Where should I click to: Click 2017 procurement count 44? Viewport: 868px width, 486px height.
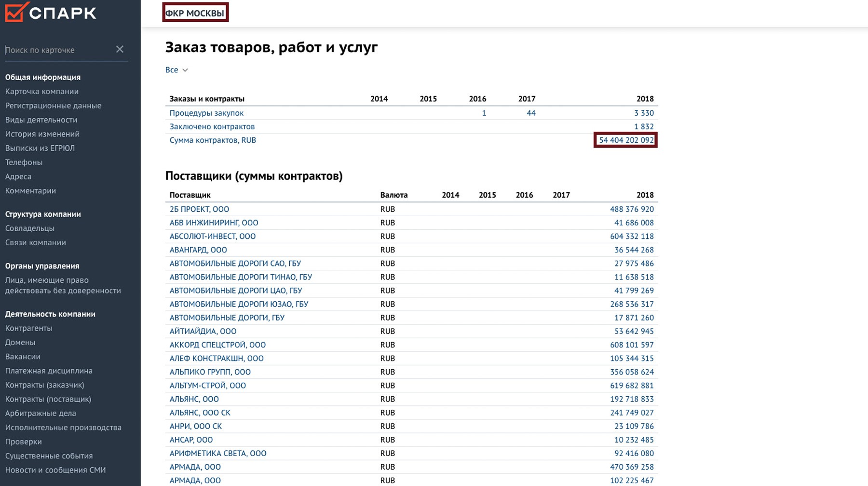click(x=531, y=113)
